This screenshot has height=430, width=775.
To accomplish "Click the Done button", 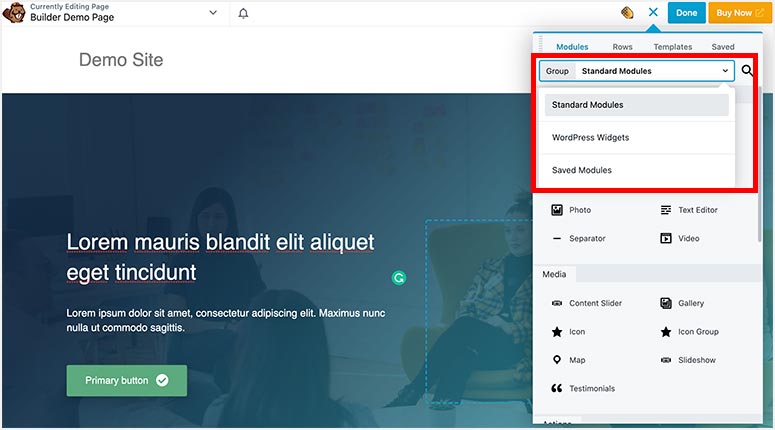I will 686,13.
